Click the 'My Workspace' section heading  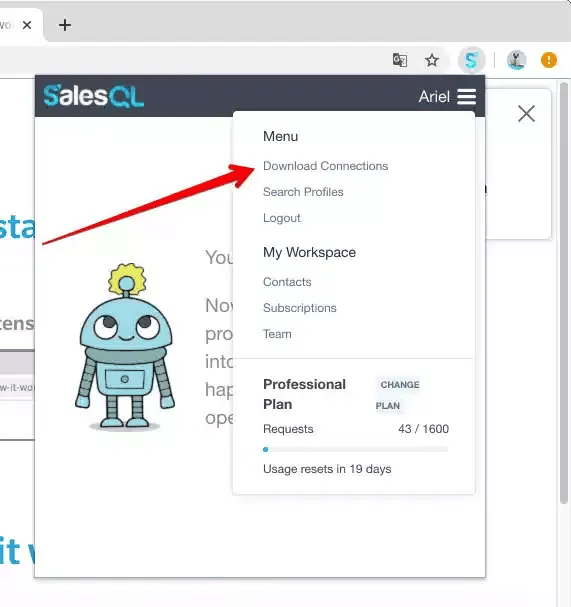[x=309, y=252]
